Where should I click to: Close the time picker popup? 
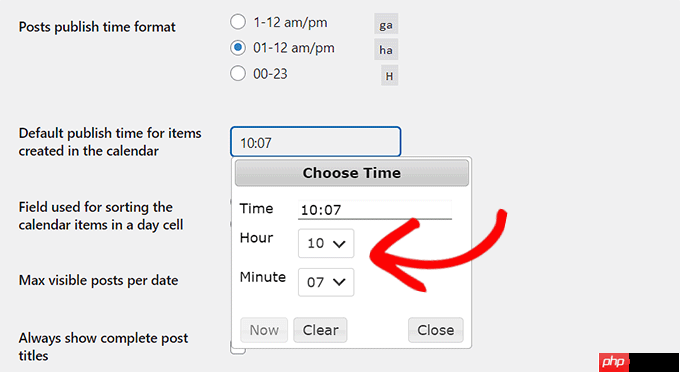(x=435, y=330)
